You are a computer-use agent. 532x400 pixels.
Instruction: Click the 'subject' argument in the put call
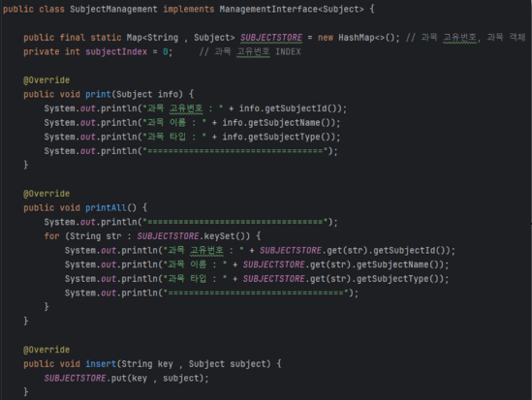click(x=181, y=379)
